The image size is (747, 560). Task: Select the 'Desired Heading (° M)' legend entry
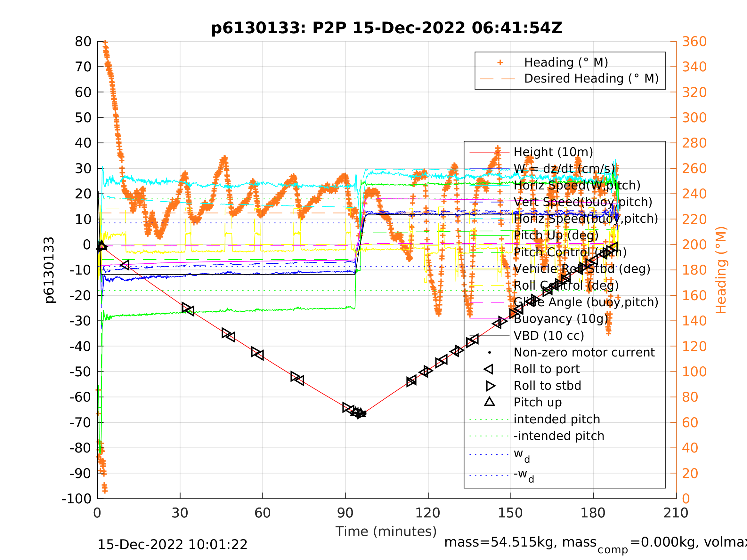(x=591, y=79)
